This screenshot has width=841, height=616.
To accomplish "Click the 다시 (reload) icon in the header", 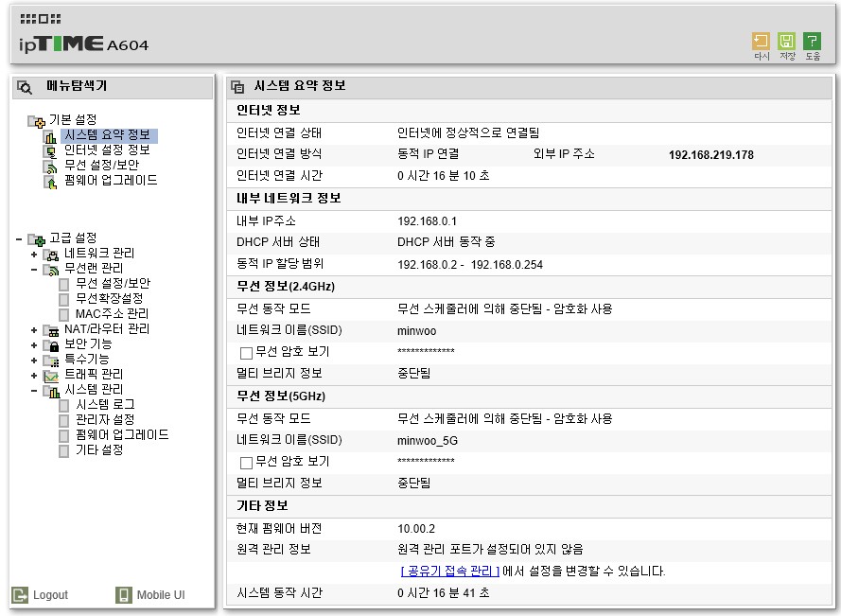I will coord(762,42).
